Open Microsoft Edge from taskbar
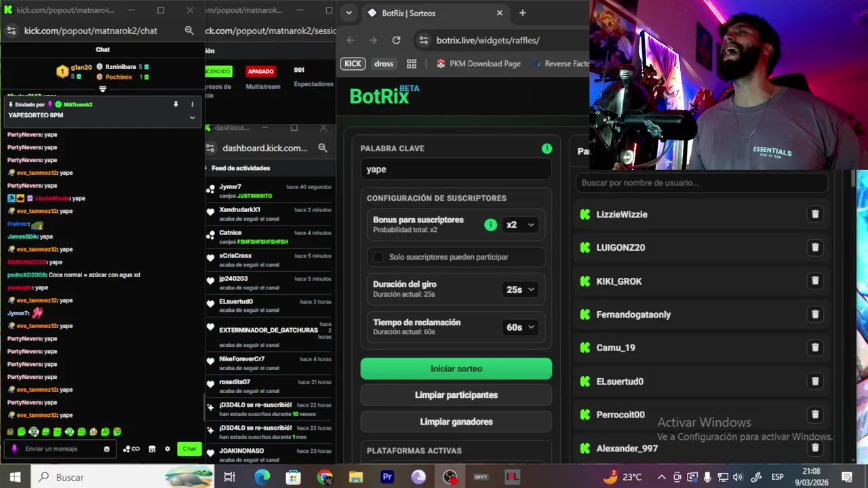 [x=262, y=477]
